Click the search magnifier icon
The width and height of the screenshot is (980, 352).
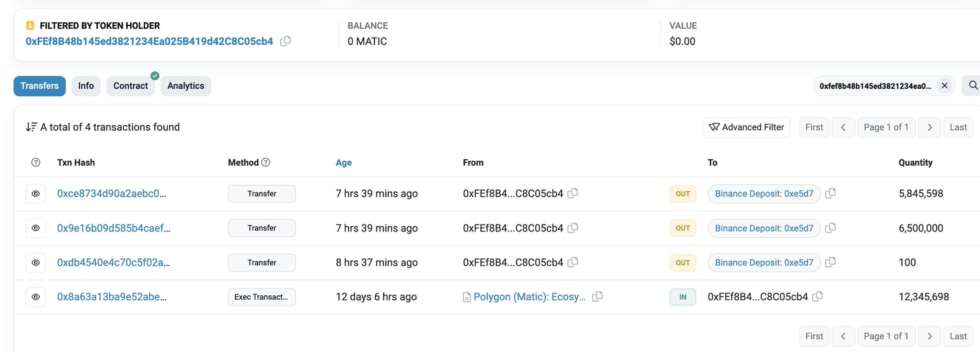coord(973,85)
